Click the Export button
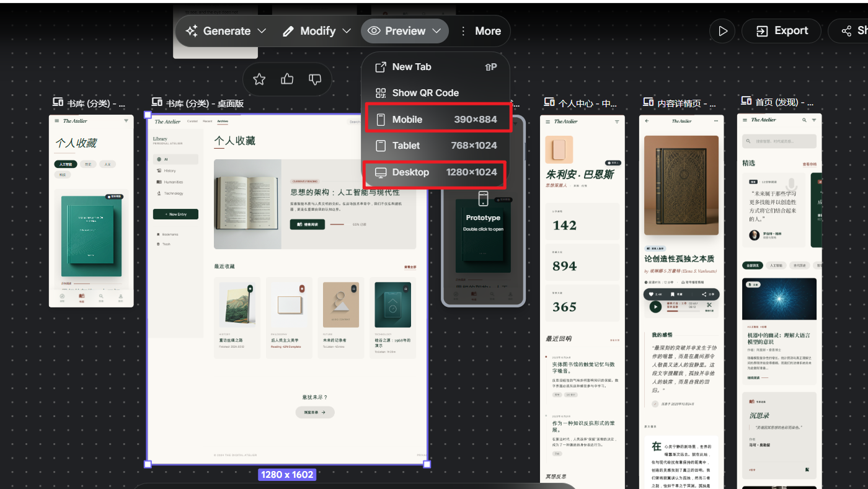This screenshot has width=868, height=489. 781,31
